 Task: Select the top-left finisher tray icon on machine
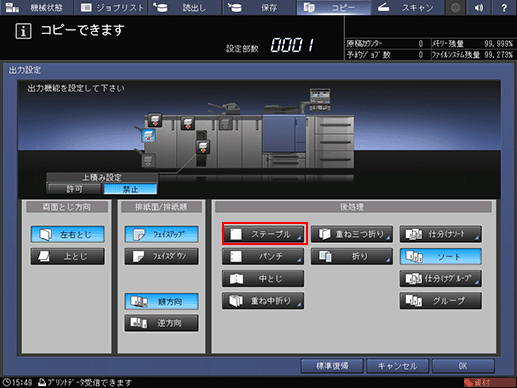(155, 120)
